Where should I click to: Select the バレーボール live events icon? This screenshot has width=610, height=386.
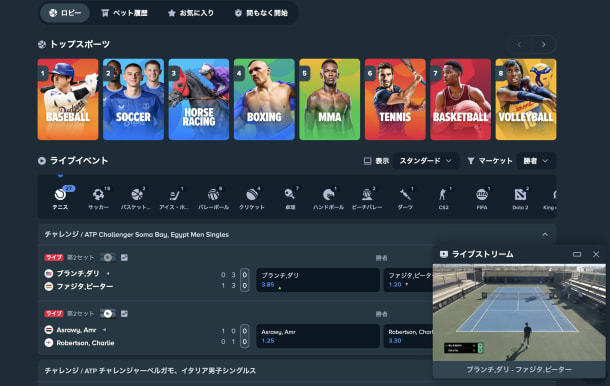coord(213,198)
